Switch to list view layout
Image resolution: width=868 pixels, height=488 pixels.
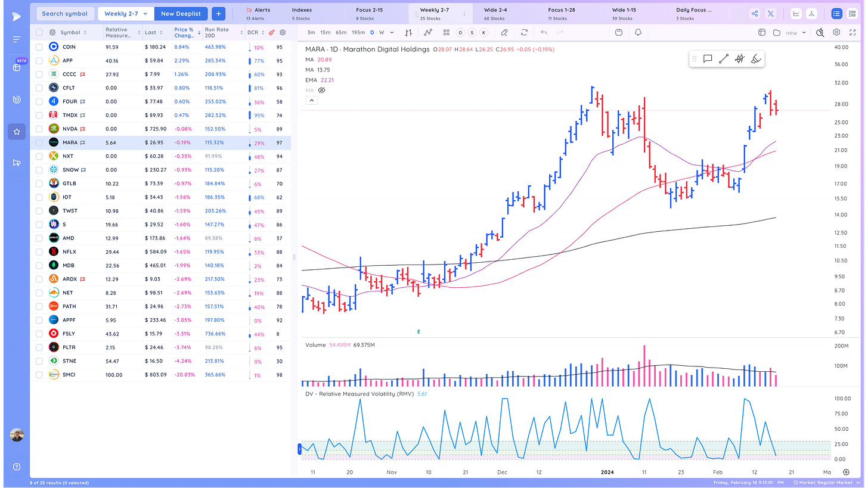pos(836,14)
